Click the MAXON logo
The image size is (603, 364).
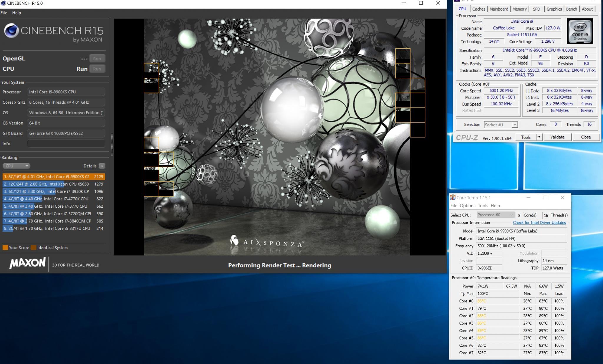click(27, 263)
